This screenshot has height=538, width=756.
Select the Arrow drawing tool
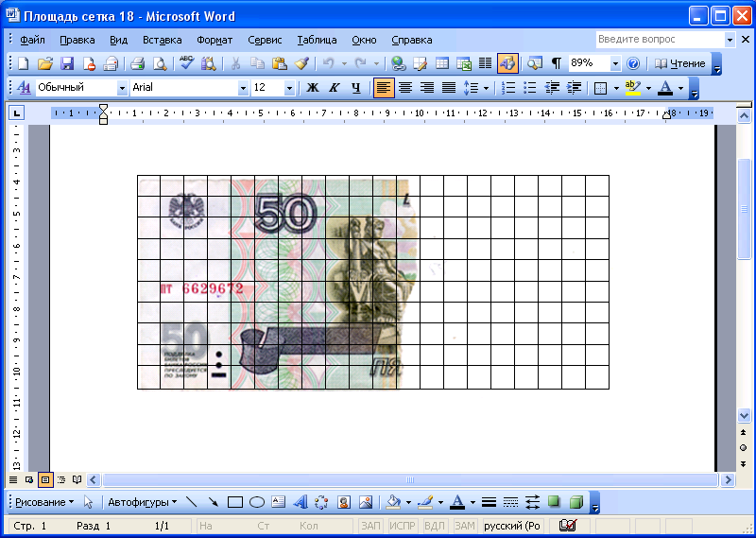tap(214, 502)
